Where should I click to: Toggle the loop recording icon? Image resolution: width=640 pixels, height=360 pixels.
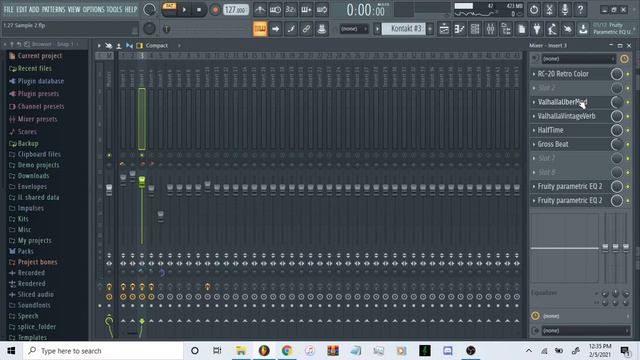322,9
